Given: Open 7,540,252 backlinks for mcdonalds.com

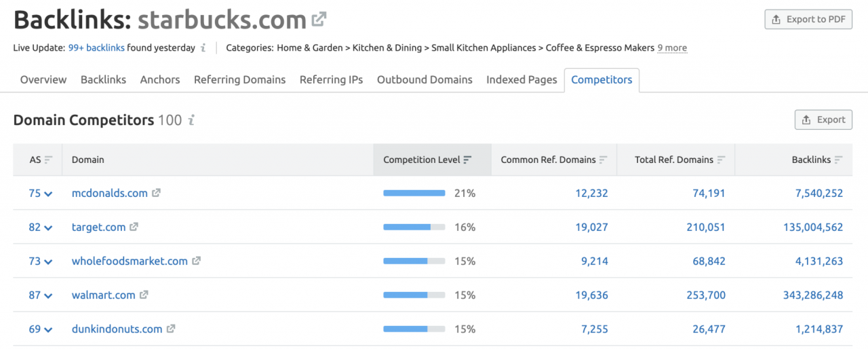Looking at the screenshot, I should [x=819, y=193].
